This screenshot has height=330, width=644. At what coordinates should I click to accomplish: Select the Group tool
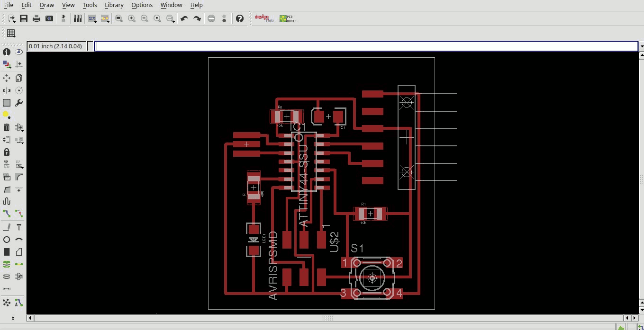pos(7,103)
